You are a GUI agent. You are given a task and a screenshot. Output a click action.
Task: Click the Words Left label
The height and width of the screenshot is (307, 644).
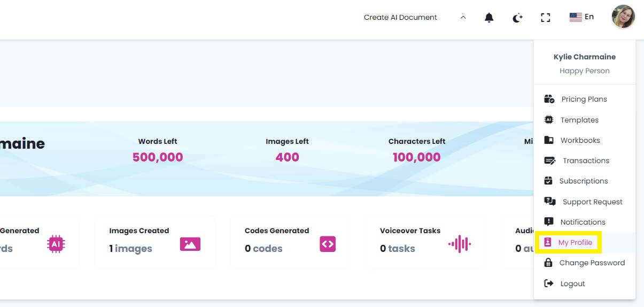(x=158, y=141)
